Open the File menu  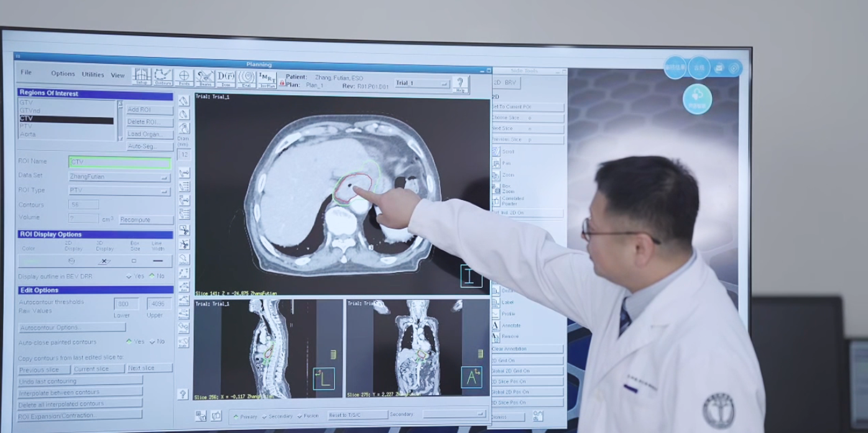26,72
